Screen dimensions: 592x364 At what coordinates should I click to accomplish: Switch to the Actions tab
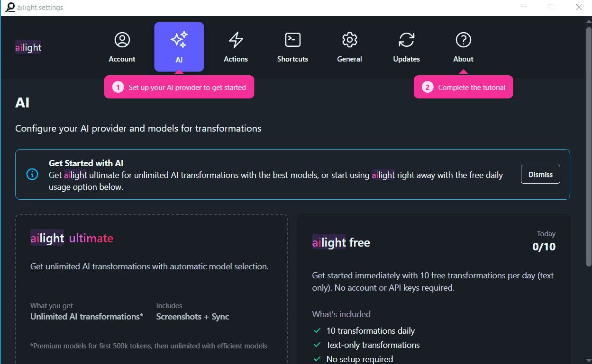click(x=236, y=47)
